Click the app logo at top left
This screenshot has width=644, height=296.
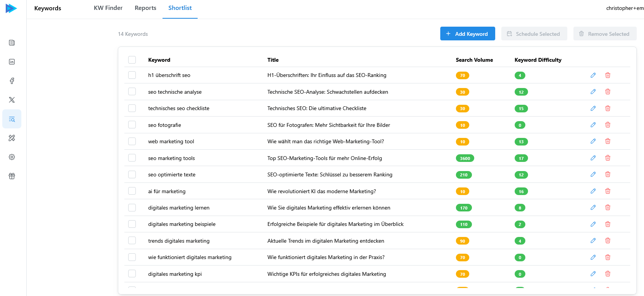point(11,8)
